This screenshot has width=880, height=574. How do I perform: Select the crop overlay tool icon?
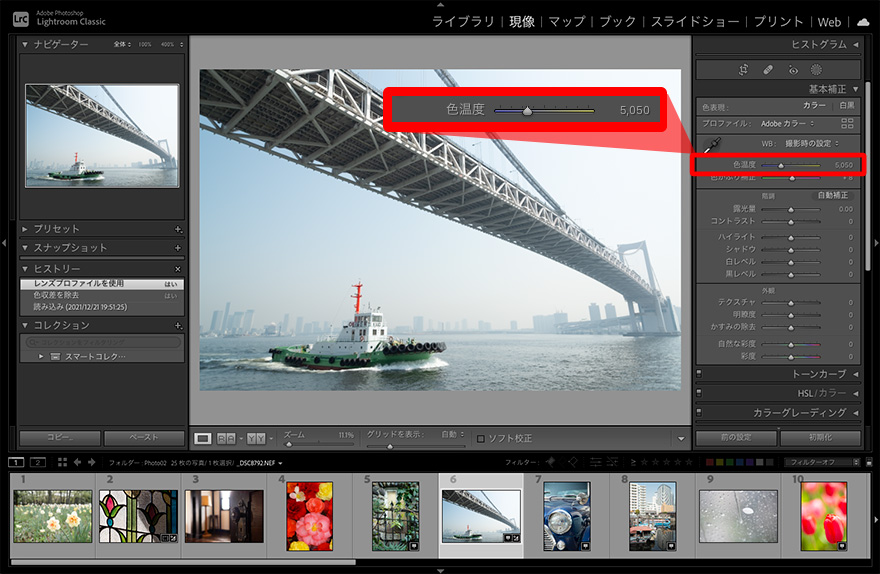click(x=744, y=70)
